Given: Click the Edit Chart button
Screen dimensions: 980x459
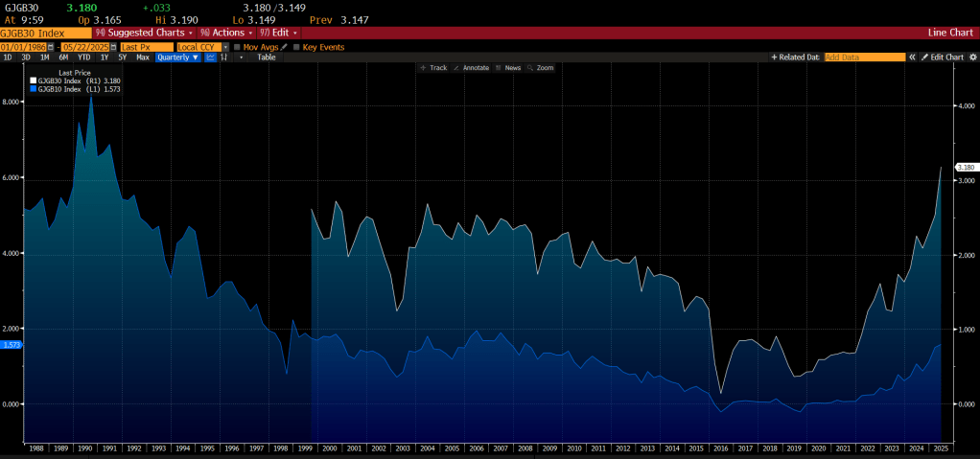Looking at the screenshot, I should pos(942,57).
